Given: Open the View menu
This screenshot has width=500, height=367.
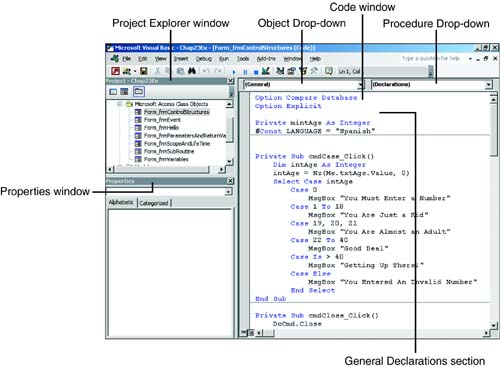Looking at the screenshot, I should point(160,59).
